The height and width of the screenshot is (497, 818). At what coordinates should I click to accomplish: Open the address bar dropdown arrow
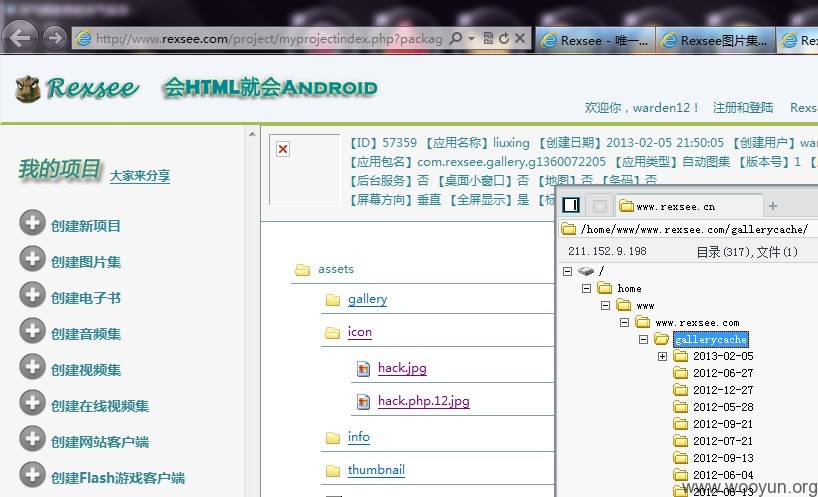tap(472, 39)
